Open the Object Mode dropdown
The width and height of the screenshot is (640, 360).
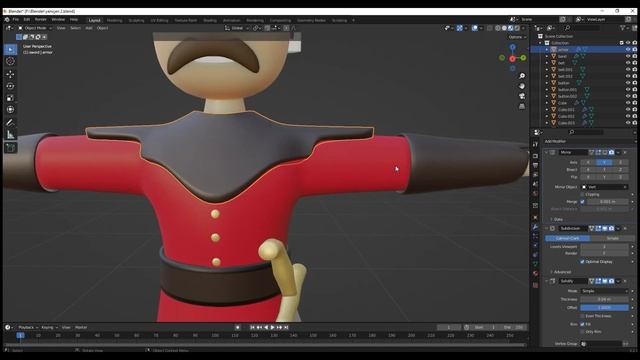pyautogui.click(x=35, y=28)
